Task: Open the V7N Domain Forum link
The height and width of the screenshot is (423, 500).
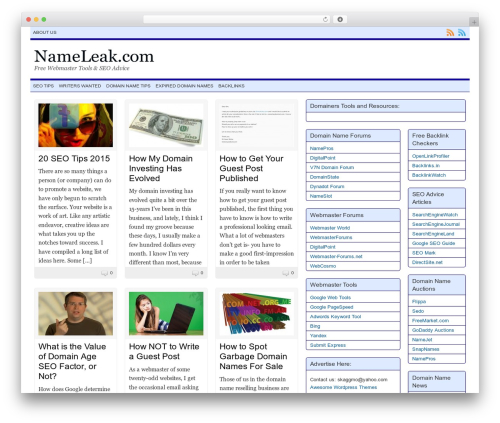Action: click(332, 167)
